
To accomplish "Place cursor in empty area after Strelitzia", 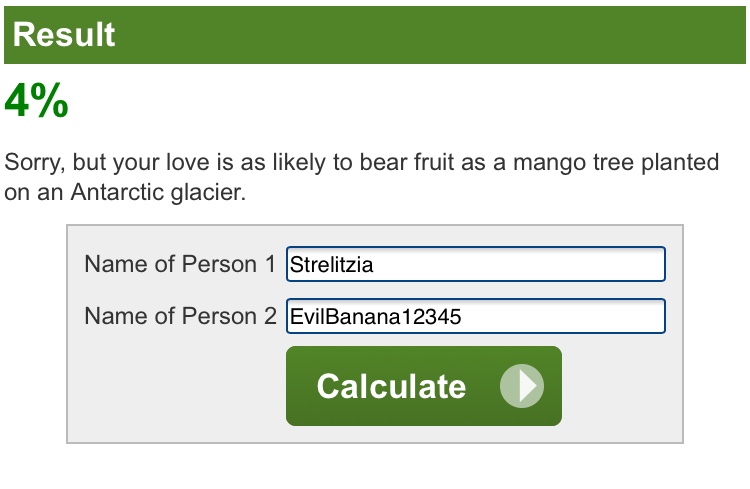I will (517, 264).
